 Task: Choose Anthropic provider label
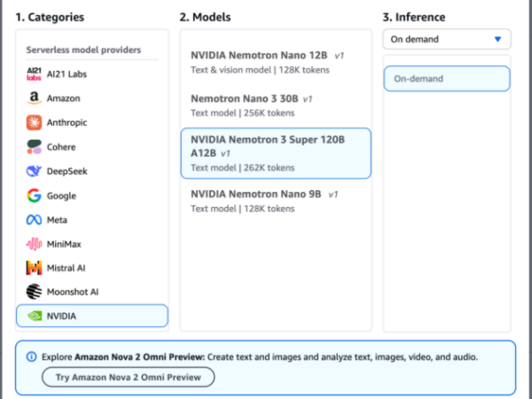pyautogui.click(x=67, y=123)
